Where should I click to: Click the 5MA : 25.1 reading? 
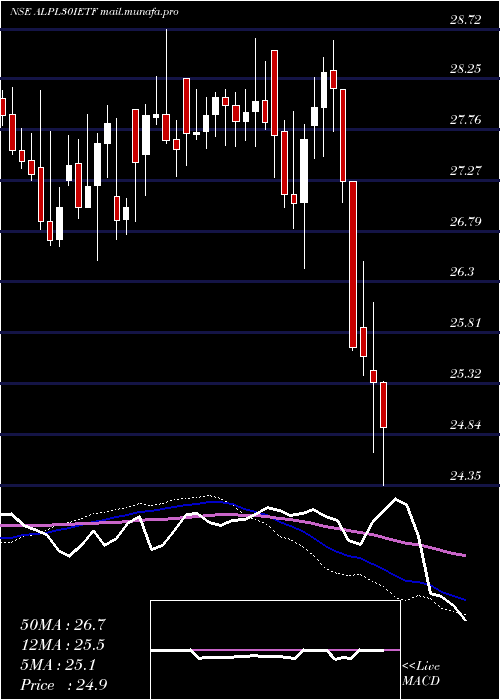coord(58,665)
